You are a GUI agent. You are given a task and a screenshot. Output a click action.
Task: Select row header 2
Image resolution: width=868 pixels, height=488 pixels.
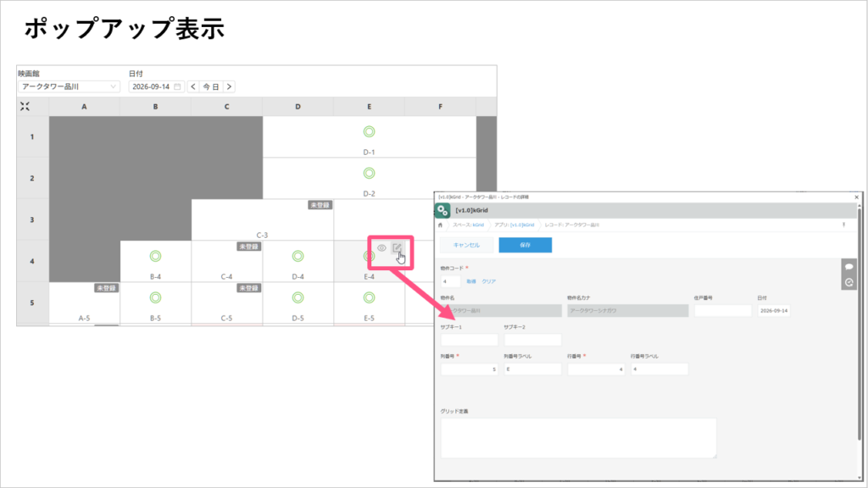[32, 178]
